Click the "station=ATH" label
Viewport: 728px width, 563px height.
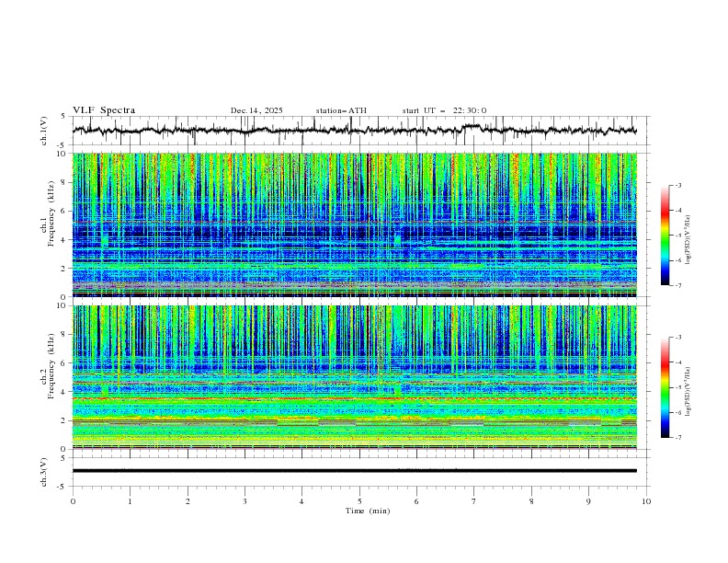341,110
